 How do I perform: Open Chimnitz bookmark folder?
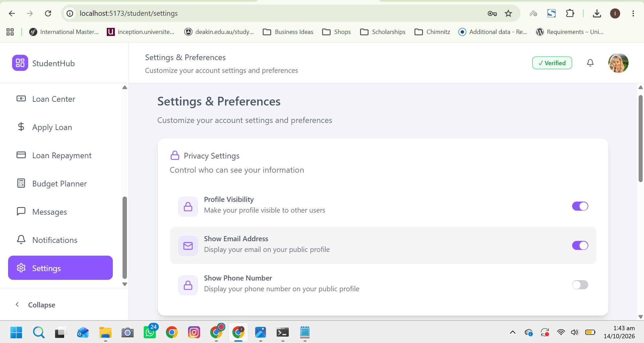tap(432, 32)
